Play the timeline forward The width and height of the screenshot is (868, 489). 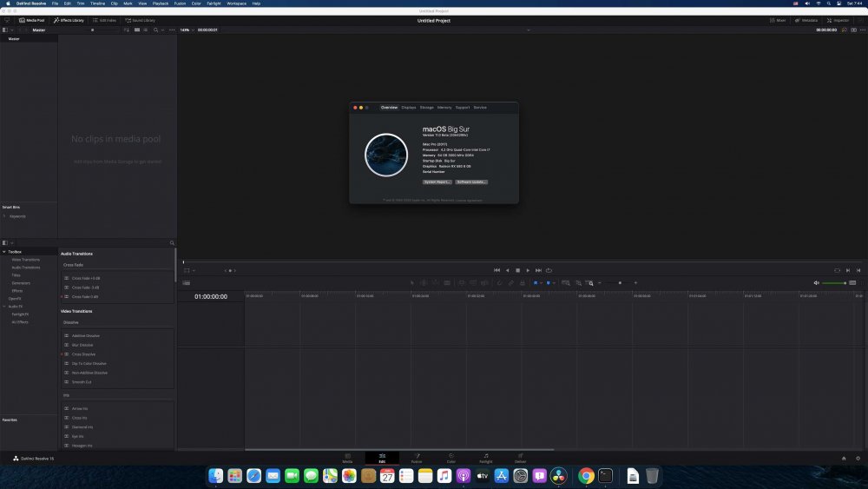tap(528, 270)
